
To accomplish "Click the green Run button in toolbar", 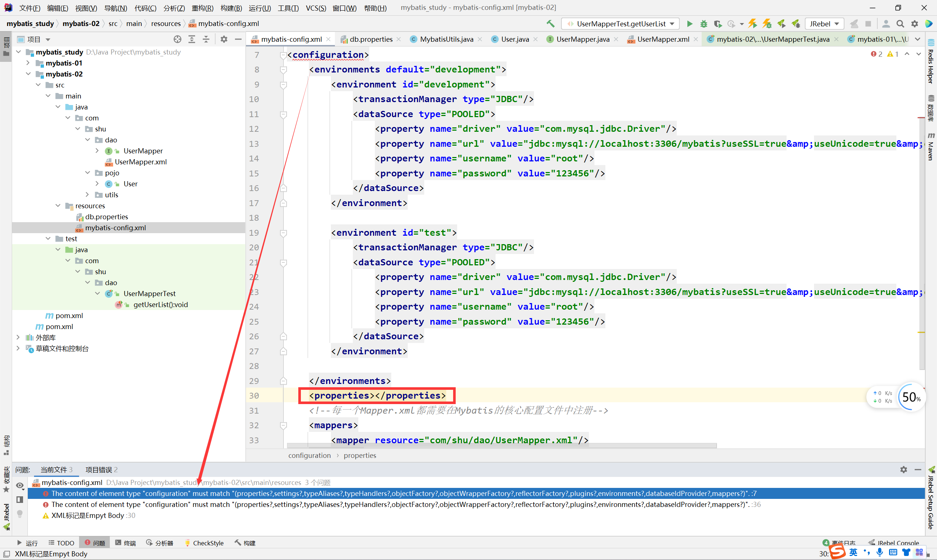I will pyautogui.click(x=689, y=24).
